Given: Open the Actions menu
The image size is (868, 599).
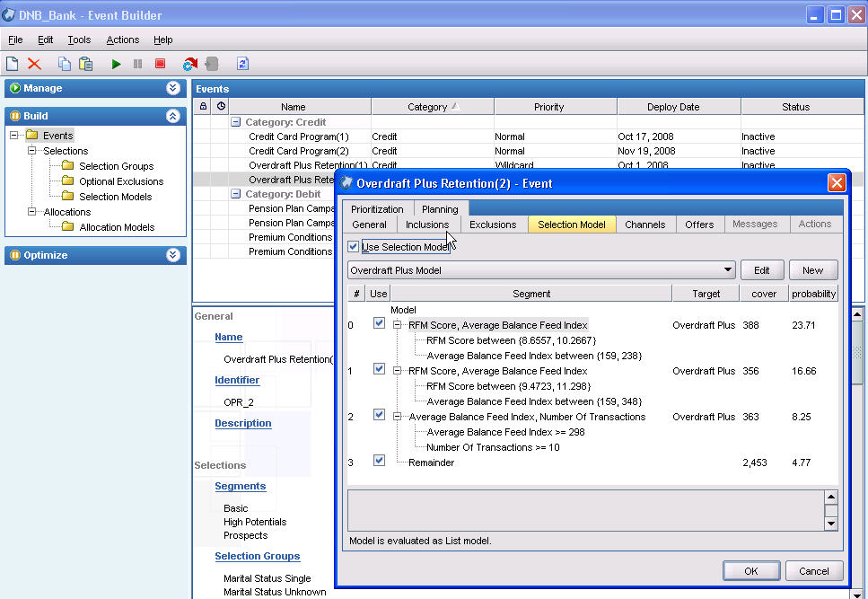Looking at the screenshot, I should [x=123, y=40].
